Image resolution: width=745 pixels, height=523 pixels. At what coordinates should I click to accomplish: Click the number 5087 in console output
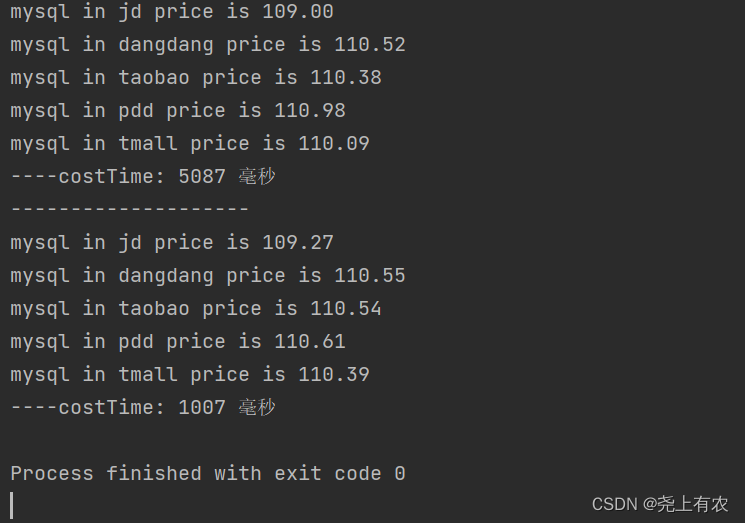click(x=202, y=177)
